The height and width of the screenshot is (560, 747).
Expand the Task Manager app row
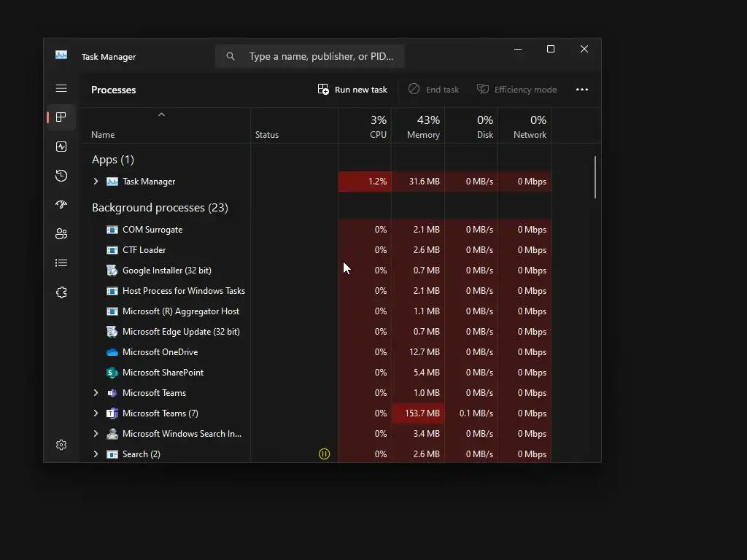[x=96, y=182]
